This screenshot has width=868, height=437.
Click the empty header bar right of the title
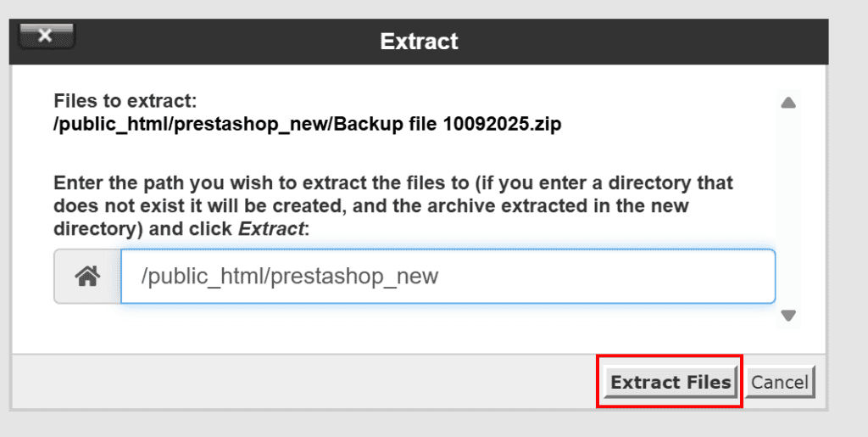[x=644, y=41]
